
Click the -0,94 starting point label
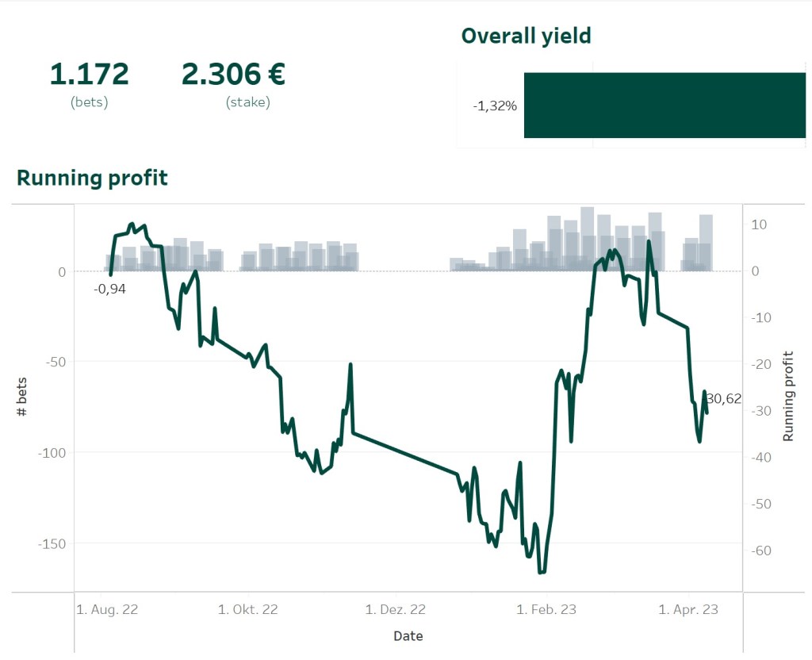pos(109,289)
